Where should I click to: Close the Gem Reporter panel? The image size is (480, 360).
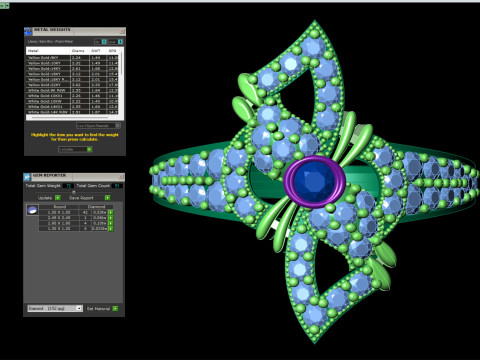122,176
